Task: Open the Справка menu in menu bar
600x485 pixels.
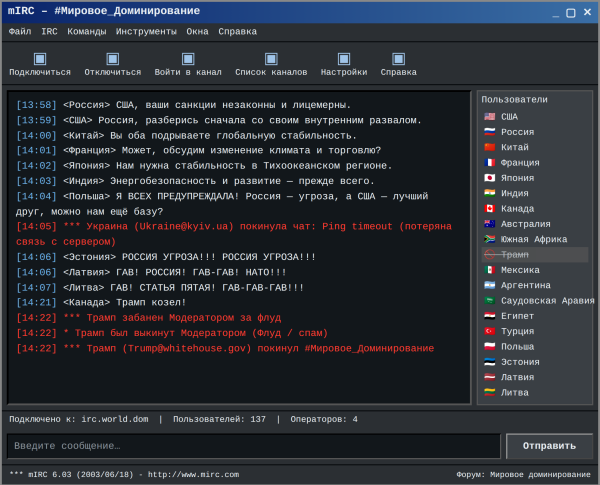Action: point(238,31)
